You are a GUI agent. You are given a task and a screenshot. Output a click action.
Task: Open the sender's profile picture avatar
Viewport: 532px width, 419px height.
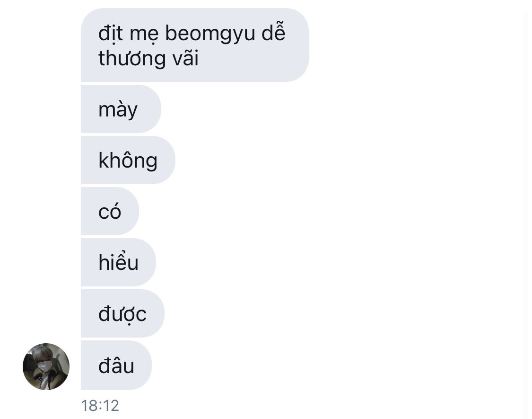click(x=46, y=366)
